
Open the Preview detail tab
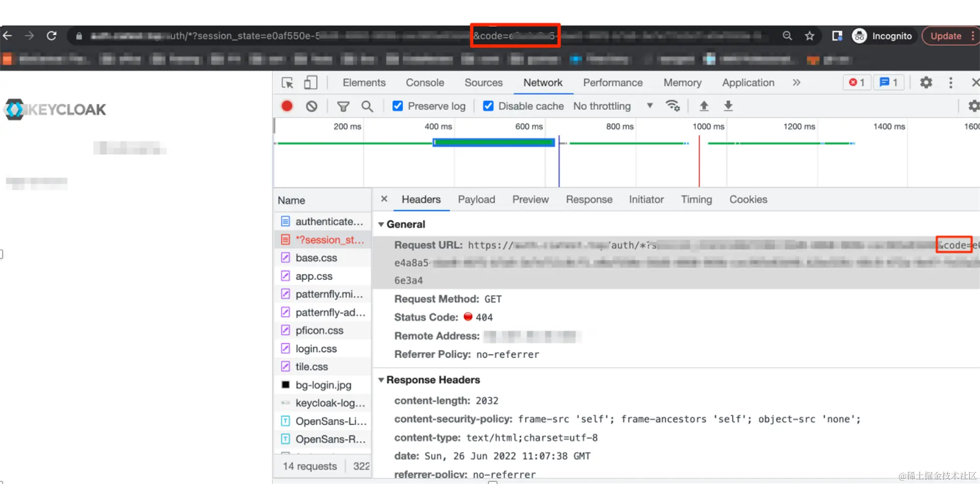pyautogui.click(x=531, y=199)
